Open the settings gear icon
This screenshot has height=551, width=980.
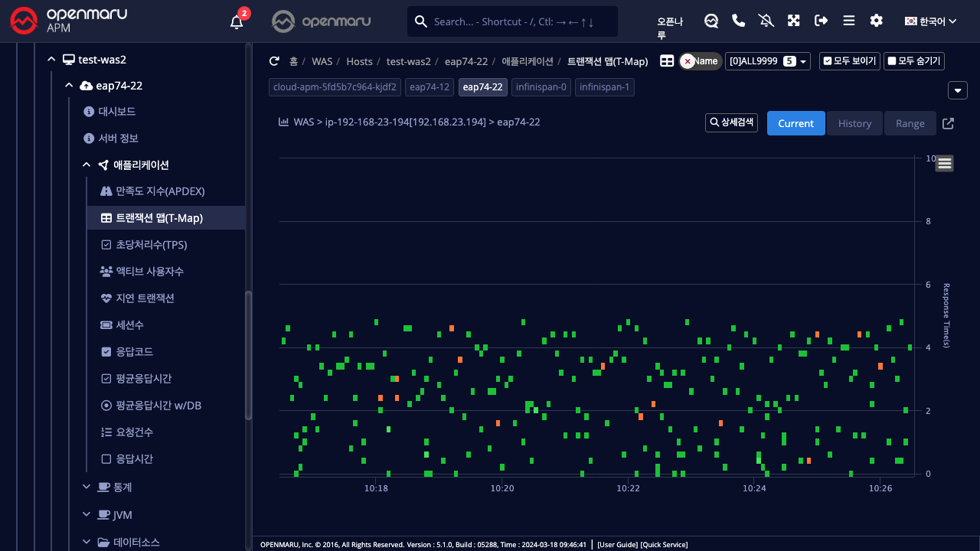[x=877, y=21]
